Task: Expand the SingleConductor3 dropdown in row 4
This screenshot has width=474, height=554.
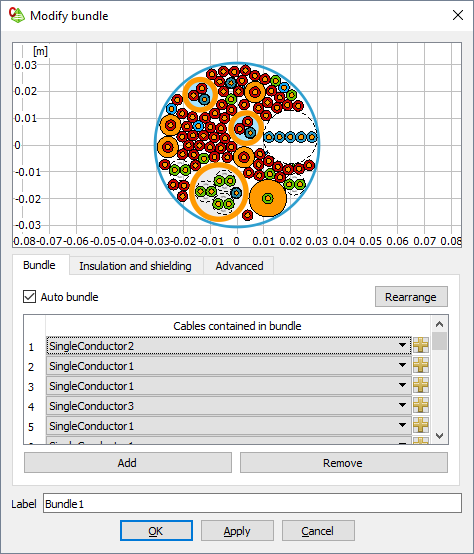Action: [x=229, y=406]
